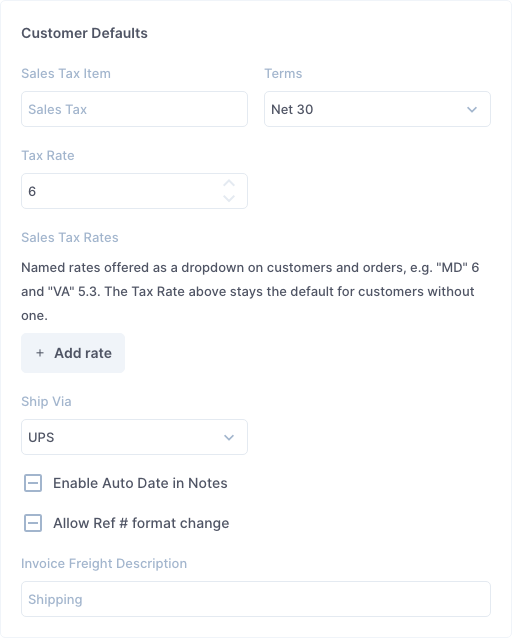Click the Add rate button
This screenshot has height=638, width=512.
point(73,353)
